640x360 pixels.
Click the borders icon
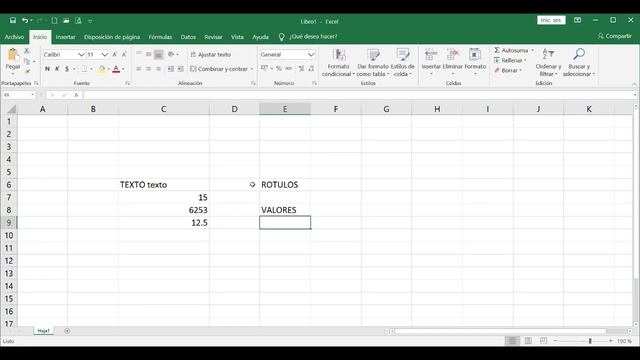84,69
